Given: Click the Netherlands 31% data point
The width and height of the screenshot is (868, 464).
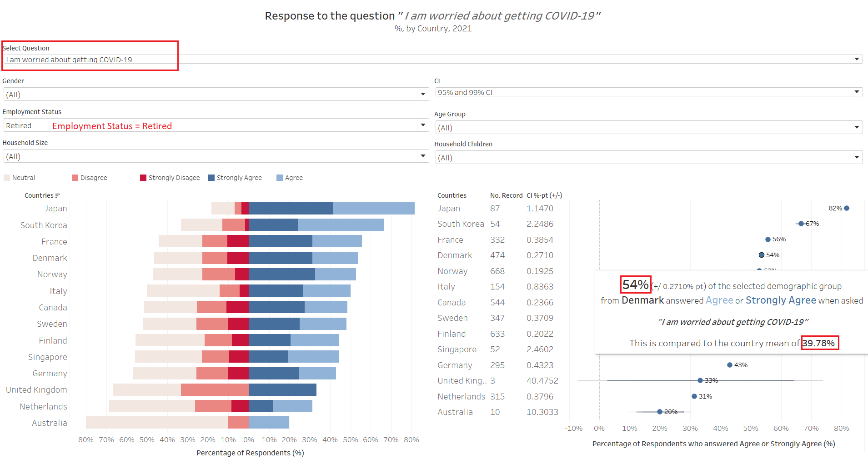Looking at the screenshot, I should 694,396.
